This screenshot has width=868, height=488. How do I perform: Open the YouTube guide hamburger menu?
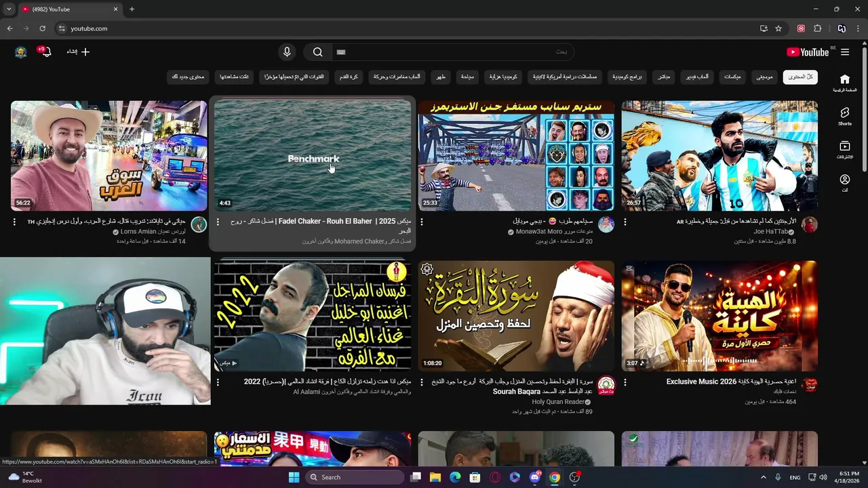click(845, 52)
